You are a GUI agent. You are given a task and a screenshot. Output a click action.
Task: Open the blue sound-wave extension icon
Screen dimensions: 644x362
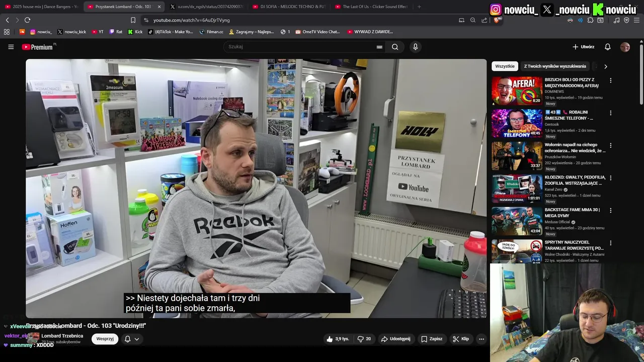(x=580, y=20)
